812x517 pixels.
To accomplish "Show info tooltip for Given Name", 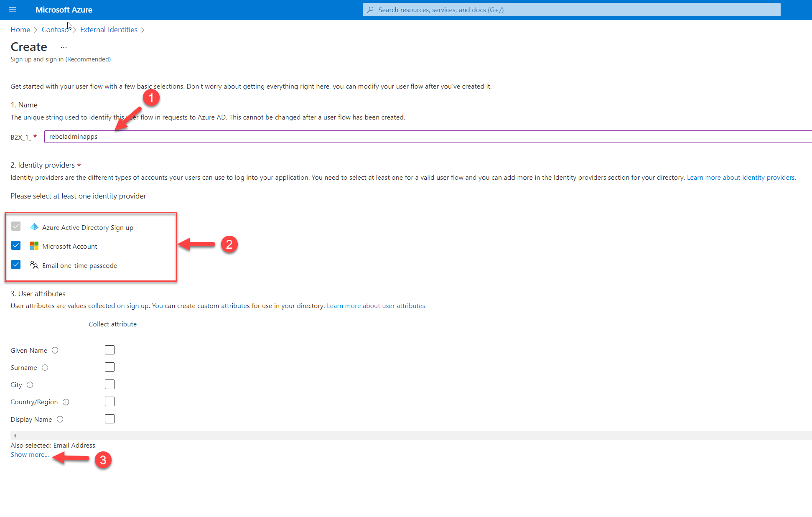I will coord(55,350).
